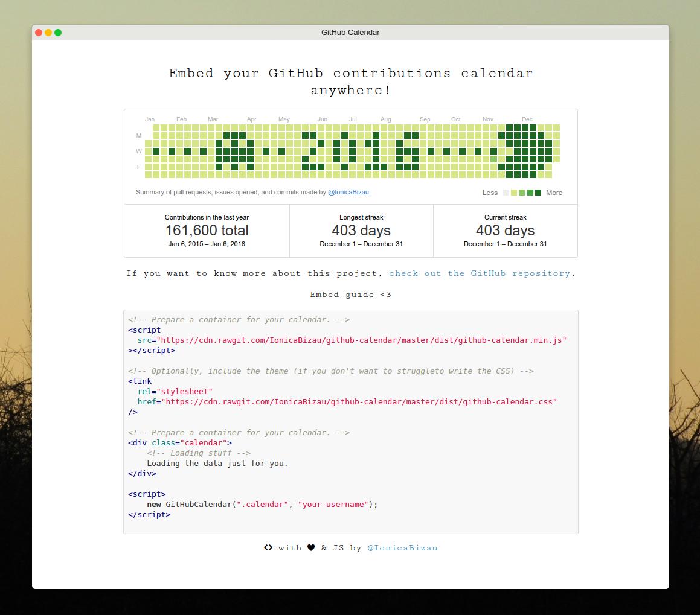Click the pale yellow-green legend swatch
Screen dimensions: 700x615
coord(514,193)
